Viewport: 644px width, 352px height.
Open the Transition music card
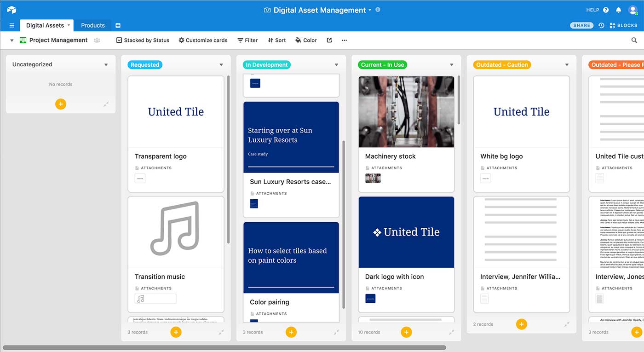coord(176,254)
